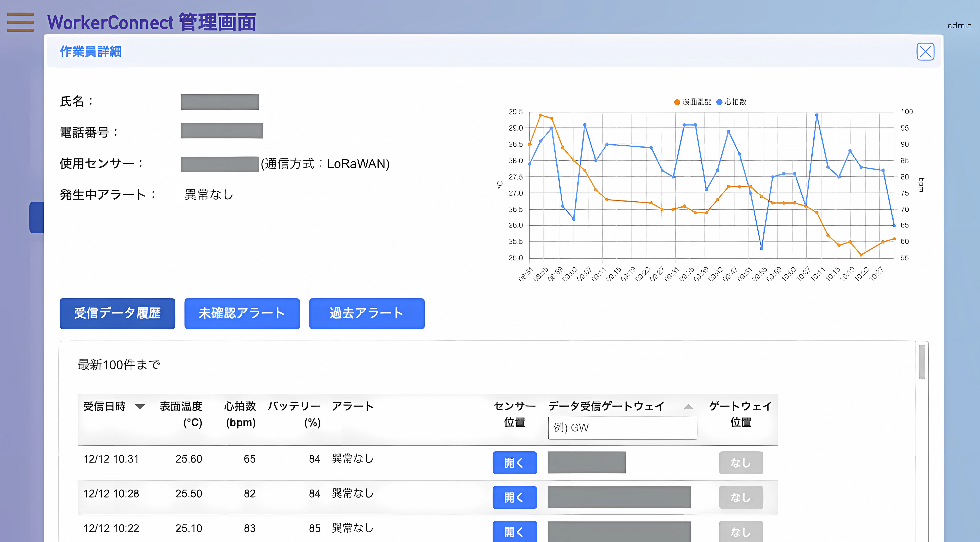Click the blue side tab left of dialog
980x542 pixels.
click(36, 217)
